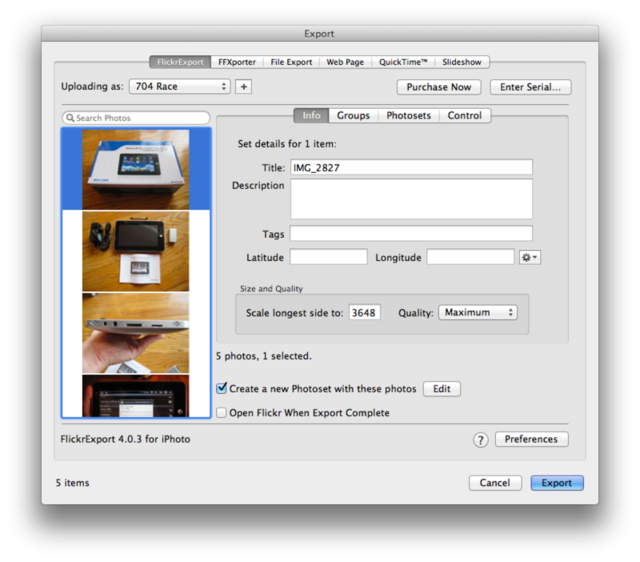The width and height of the screenshot is (640, 562).
Task: Switch to the FlickrExport tab
Action: pos(180,62)
